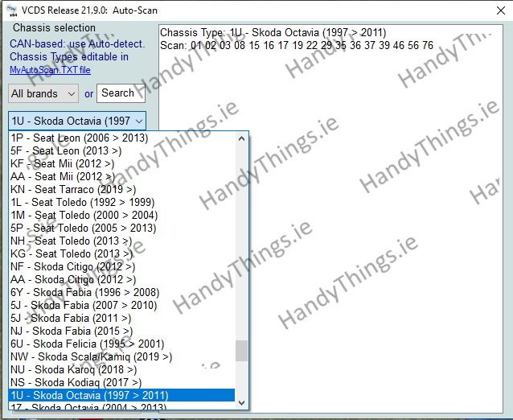Click the Search input field
Image resolution: width=513 pixels, height=420 pixels.
coord(121,93)
